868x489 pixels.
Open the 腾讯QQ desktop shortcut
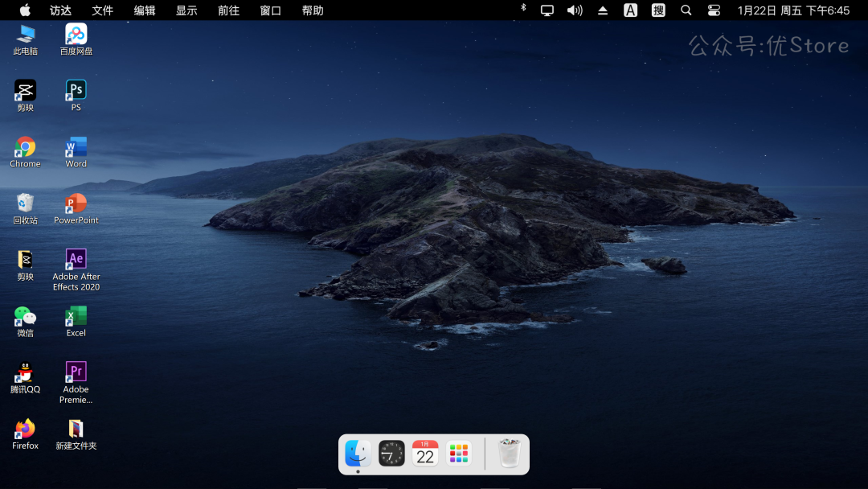(x=25, y=378)
